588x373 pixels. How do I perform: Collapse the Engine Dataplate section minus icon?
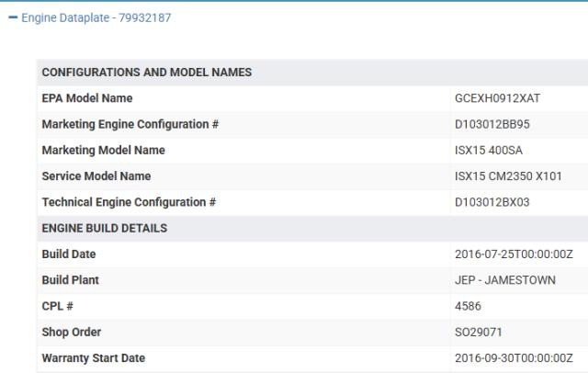pos(12,18)
